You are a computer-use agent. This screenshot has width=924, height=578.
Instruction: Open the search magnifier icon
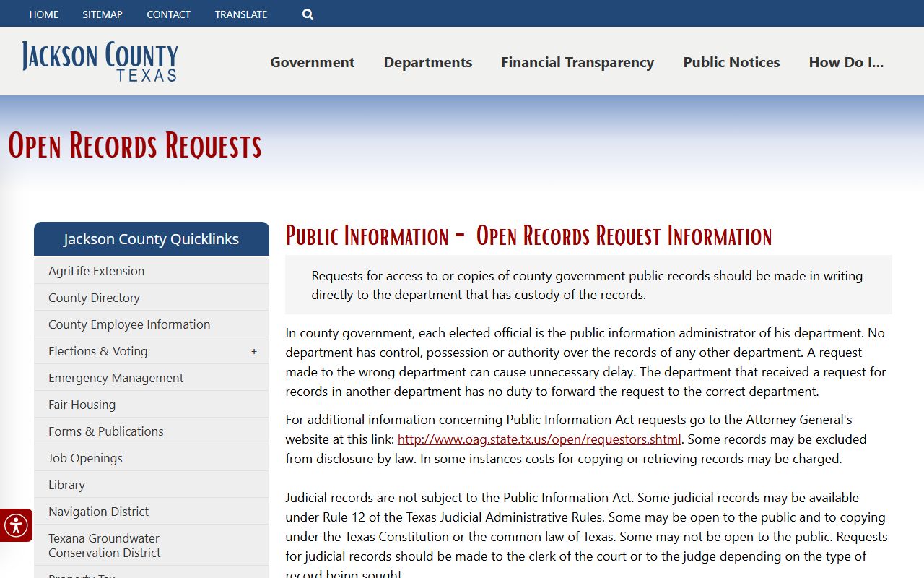click(308, 14)
